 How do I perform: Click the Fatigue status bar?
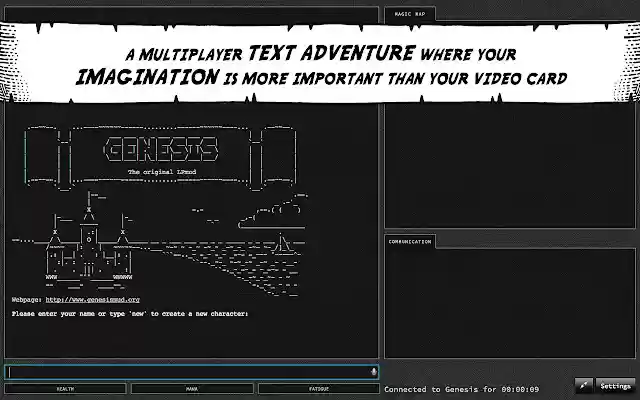pos(319,389)
